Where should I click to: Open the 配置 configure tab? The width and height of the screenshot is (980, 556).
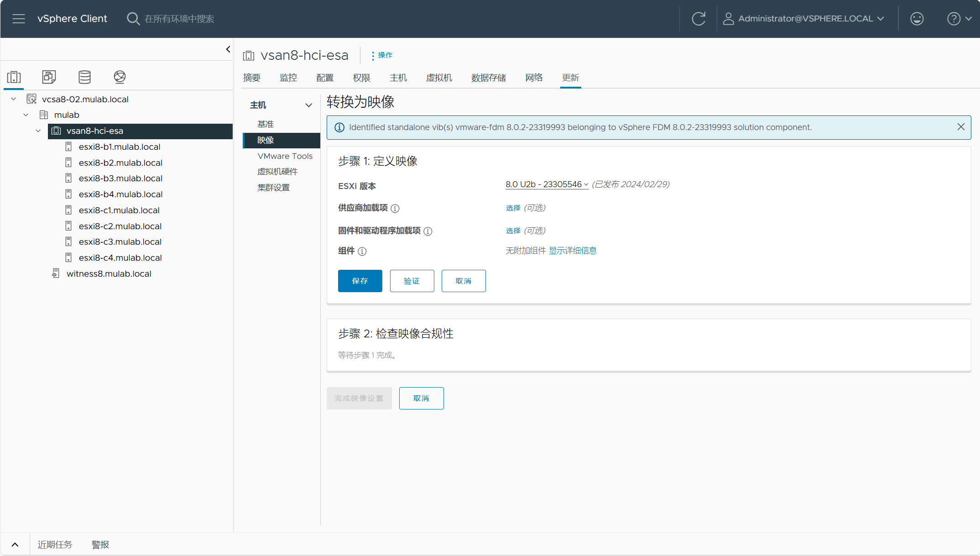tap(325, 78)
